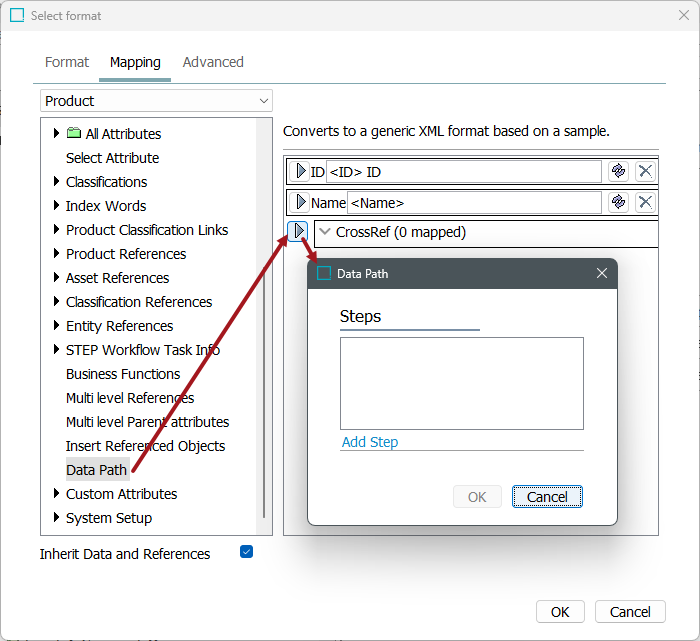The width and height of the screenshot is (700, 641).
Task: Expand Classification References node
Action: click(x=56, y=302)
